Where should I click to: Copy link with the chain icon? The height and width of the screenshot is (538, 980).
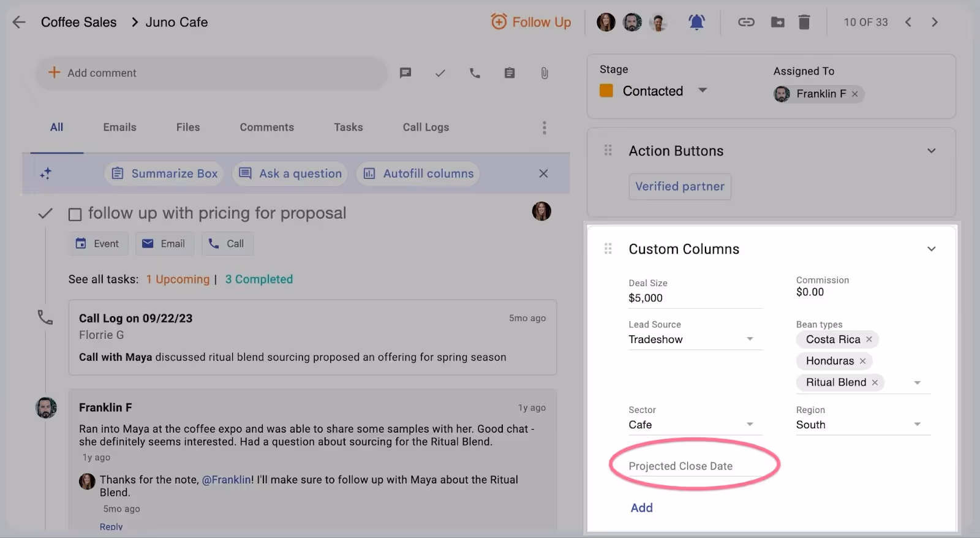[746, 22]
